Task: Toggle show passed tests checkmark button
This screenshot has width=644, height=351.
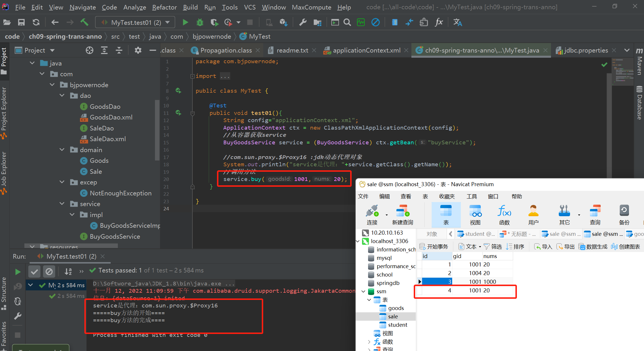Action: point(34,271)
